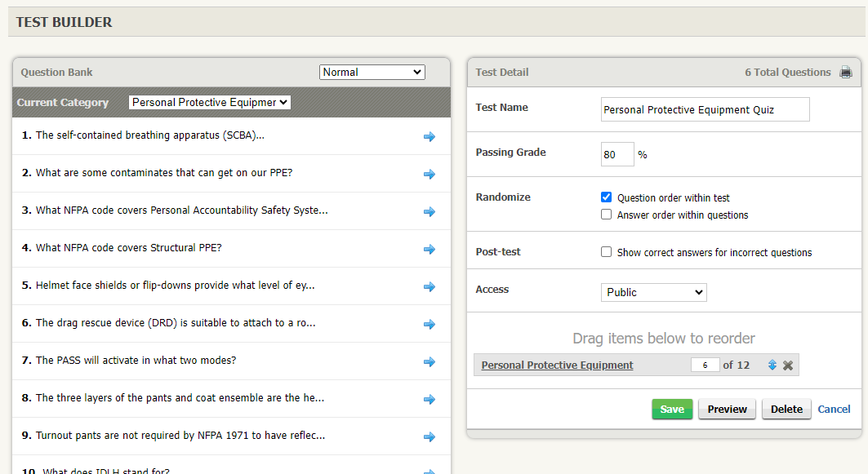
Task: Click the Passing Grade input field
Action: pos(617,153)
